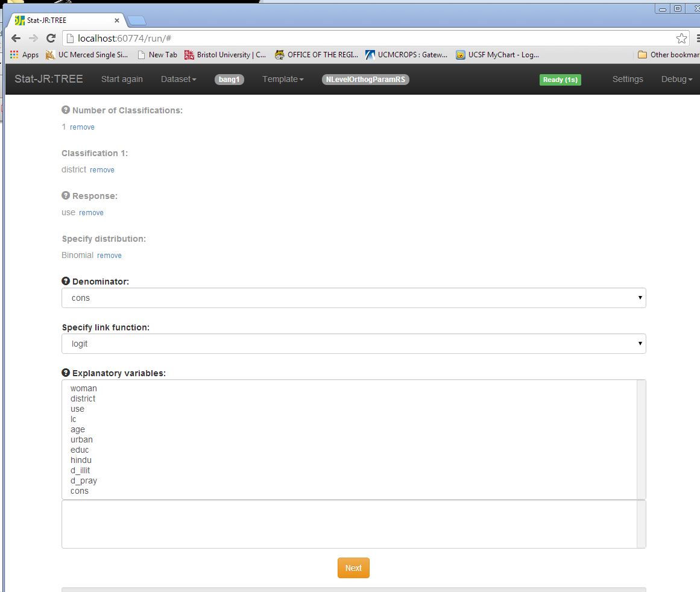Screen dimensions: 700x592
Task: Click help icon next to Response label
Action: tap(66, 196)
